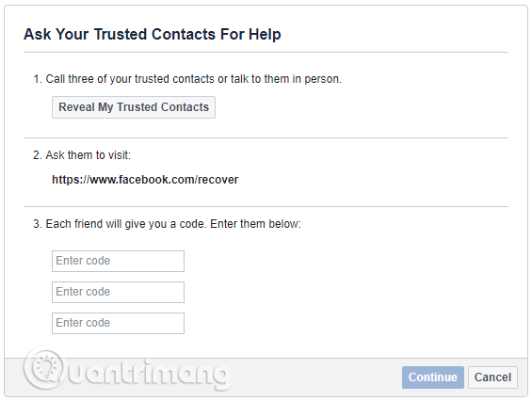532x401 pixels.
Task: Click the divider line above step 2
Action: click(266, 137)
